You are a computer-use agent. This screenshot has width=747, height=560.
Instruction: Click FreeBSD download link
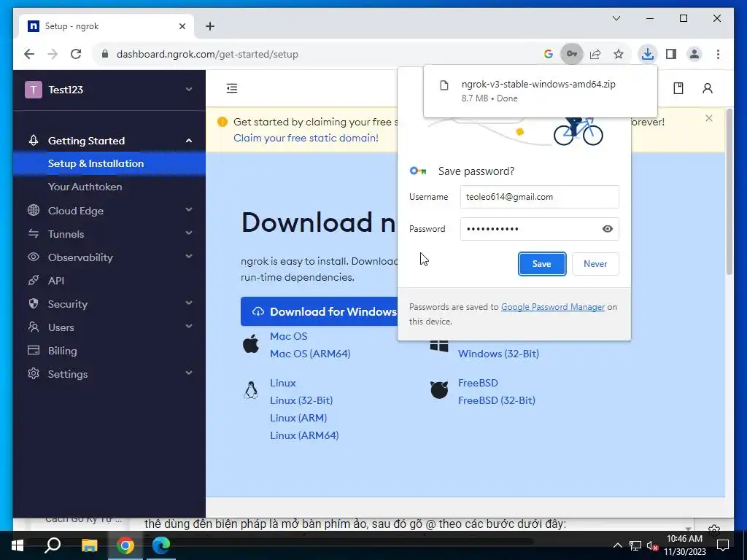pos(478,383)
